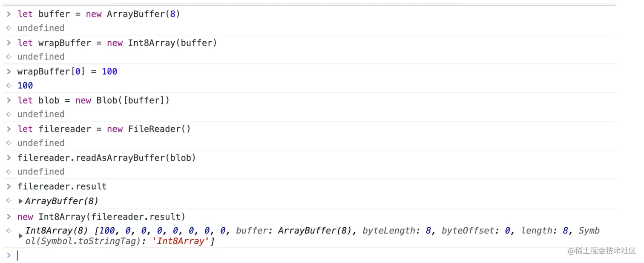
Task: Click input chevron beside 'let wrapBuffer' line
Action: tap(9, 43)
